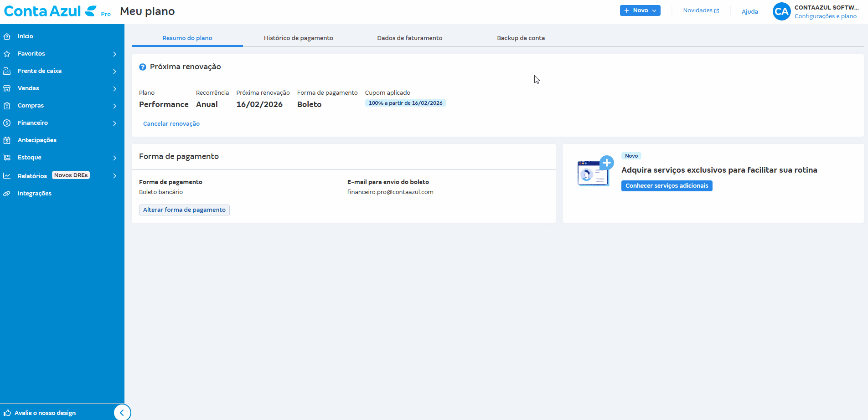This screenshot has width=868, height=420.
Task: Click Cancelar renovação link
Action: pyautogui.click(x=171, y=124)
